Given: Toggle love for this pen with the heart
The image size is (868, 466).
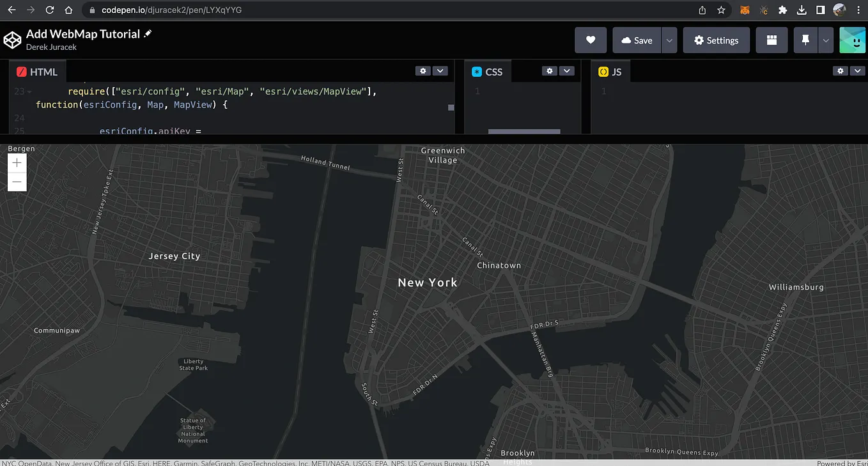Looking at the screenshot, I should point(590,40).
